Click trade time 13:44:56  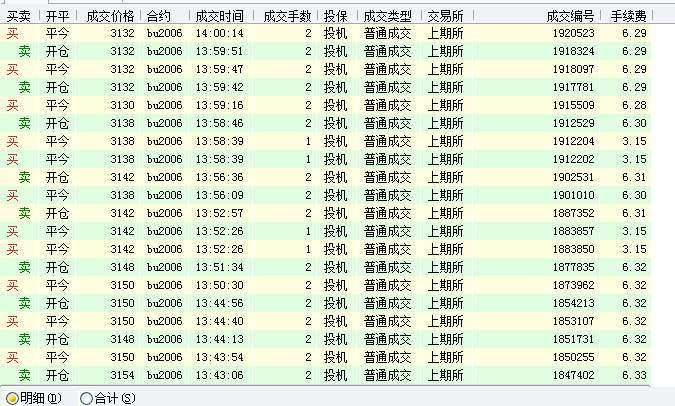point(220,304)
